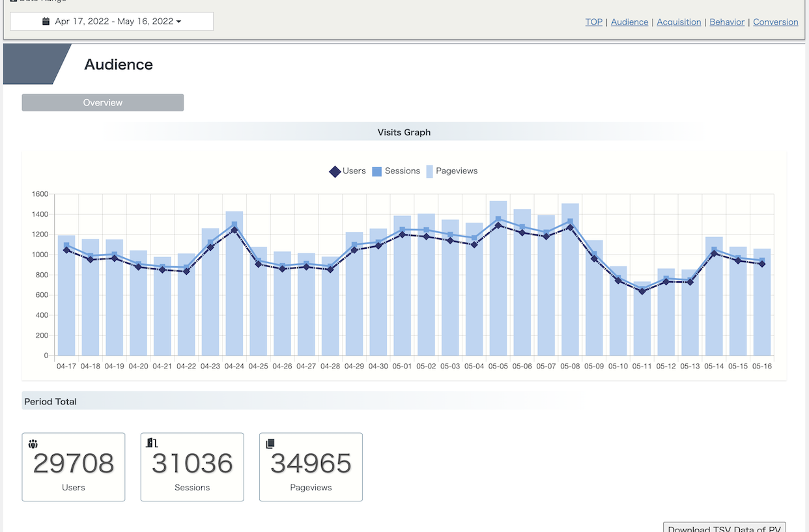Click the Sessions square legend swatch
This screenshot has width=809, height=532.
click(x=377, y=172)
